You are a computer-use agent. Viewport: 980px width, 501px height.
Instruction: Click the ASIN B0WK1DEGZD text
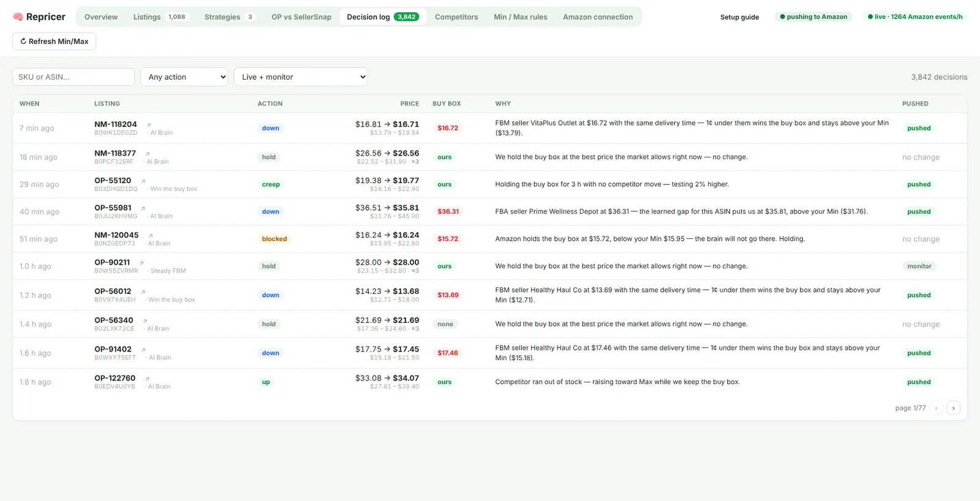pyautogui.click(x=116, y=133)
